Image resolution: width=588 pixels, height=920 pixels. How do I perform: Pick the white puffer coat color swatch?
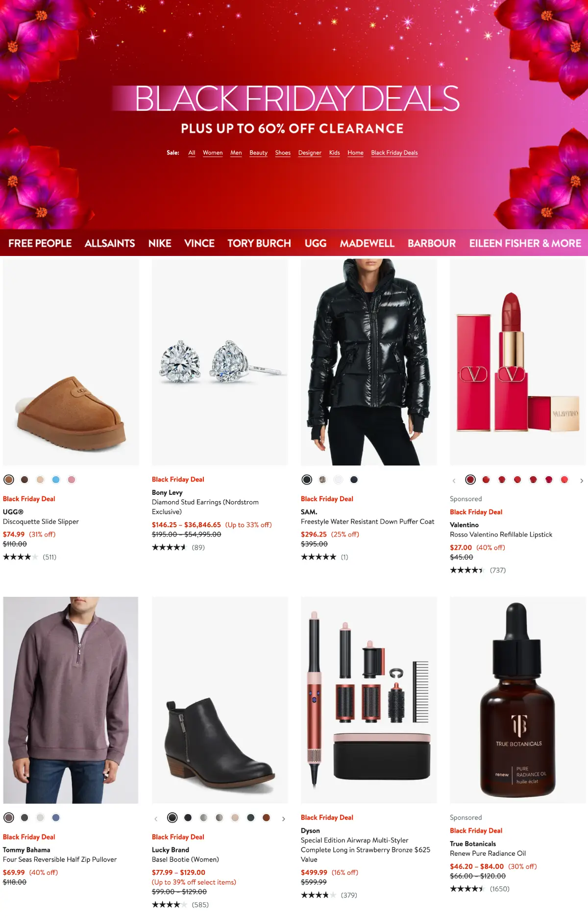[338, 480]
